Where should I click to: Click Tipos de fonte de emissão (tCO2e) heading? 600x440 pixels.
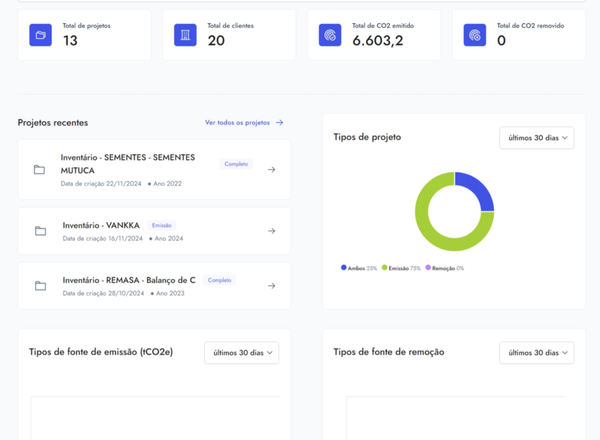point(101,352)
